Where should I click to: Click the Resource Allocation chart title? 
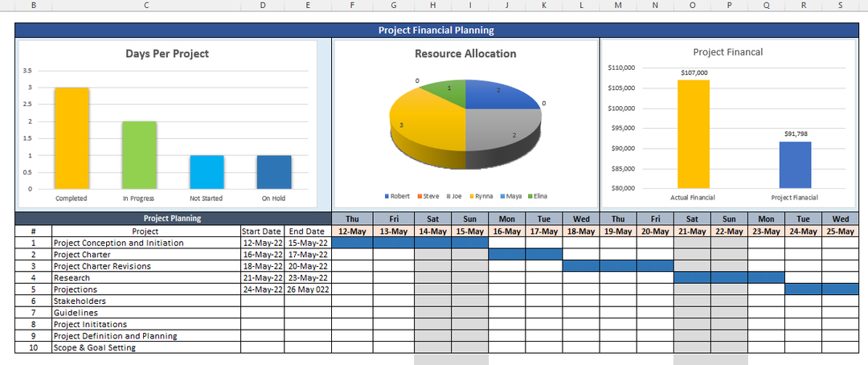coord(465,54)
